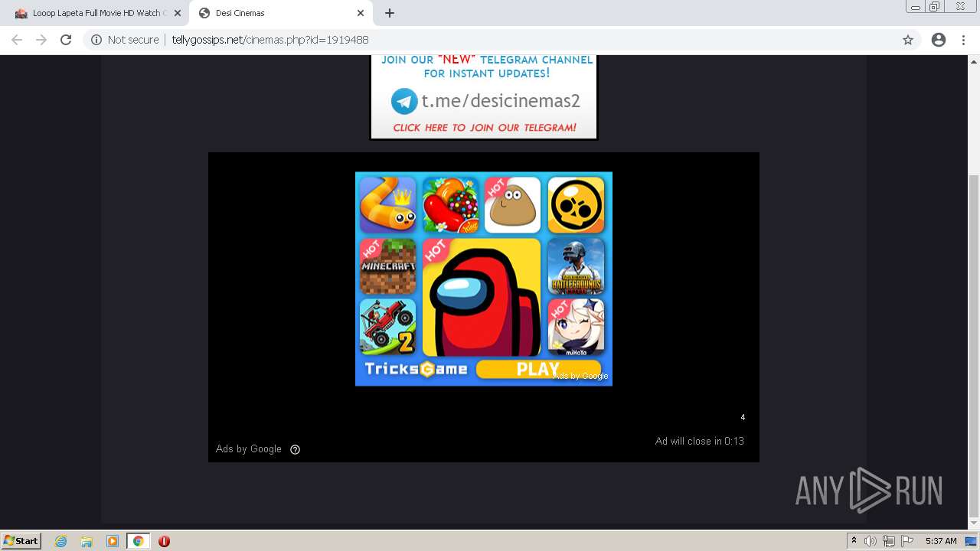
Task: Click the browser forward arrow
Action: [x=41, y=40]
